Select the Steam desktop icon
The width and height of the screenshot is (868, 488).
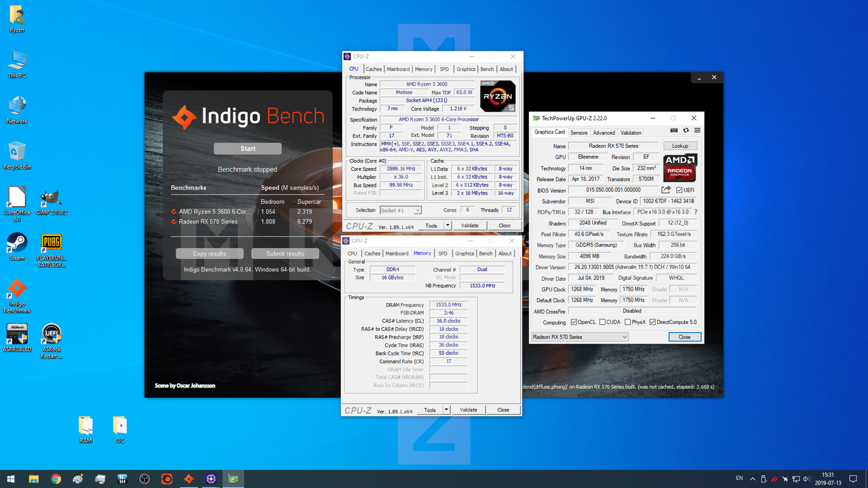tap(17, 247)
